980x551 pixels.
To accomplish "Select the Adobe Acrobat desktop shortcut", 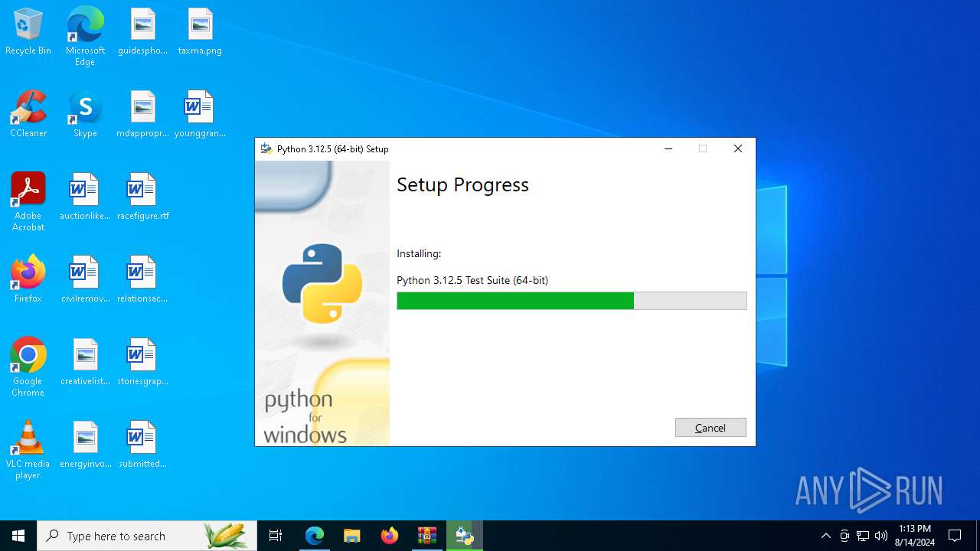I will pyautogui.click(x=28, y=202).
